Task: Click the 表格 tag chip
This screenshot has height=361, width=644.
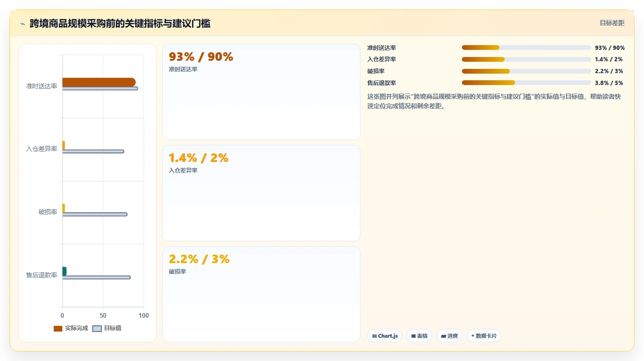Action: 419,336
